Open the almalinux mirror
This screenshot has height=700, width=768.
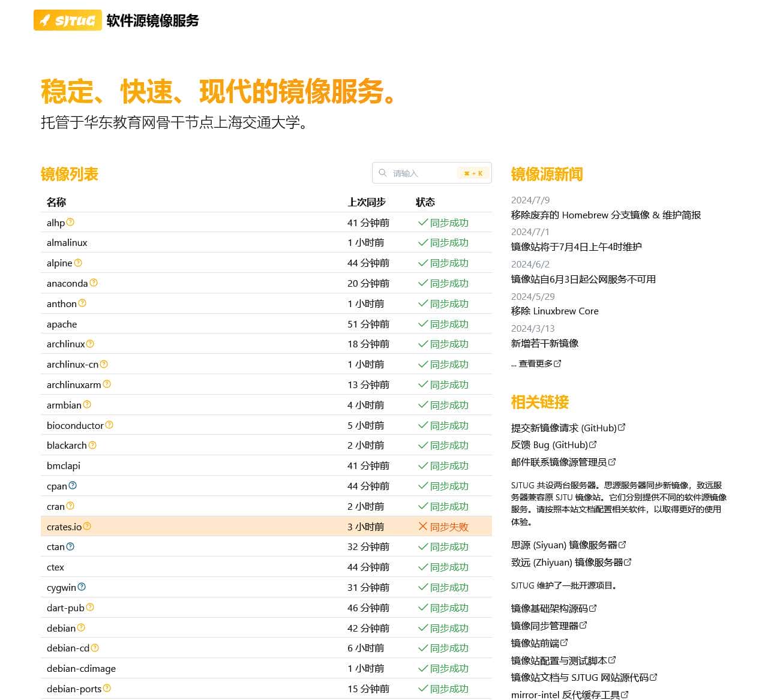(67, 242)
